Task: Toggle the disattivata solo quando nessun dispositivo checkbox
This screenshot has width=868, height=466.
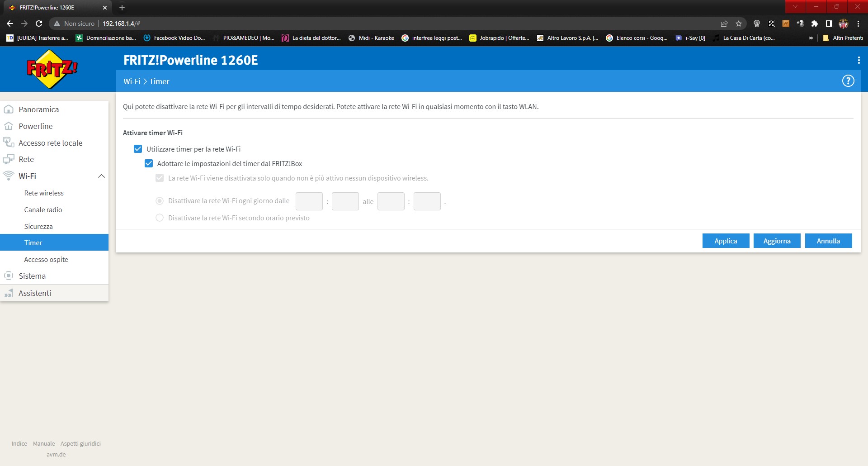Action: 160,178
